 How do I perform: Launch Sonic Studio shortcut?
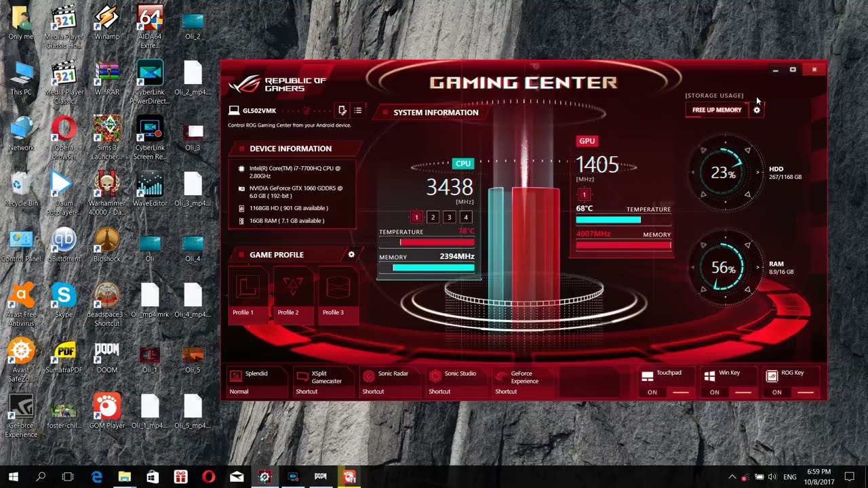(456, 382)
